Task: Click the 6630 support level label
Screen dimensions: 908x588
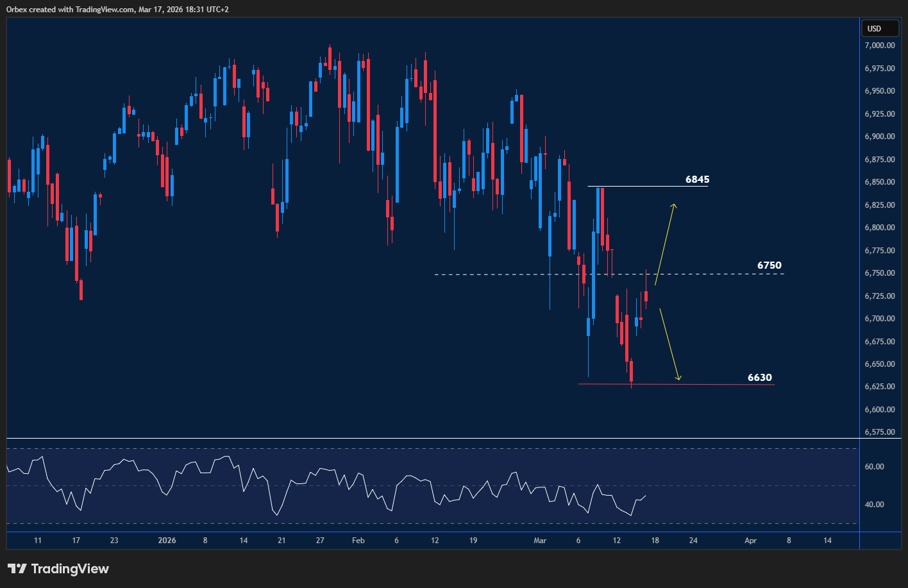Action: [761, 378]
